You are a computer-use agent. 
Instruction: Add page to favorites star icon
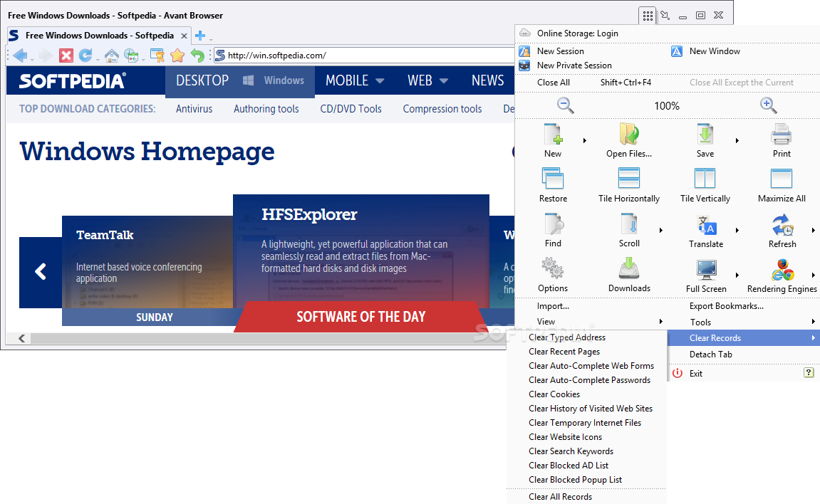tap(177, 56)
